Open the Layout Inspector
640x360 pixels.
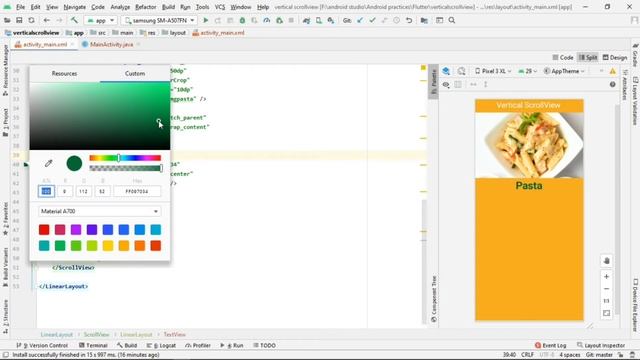(601, 345)
